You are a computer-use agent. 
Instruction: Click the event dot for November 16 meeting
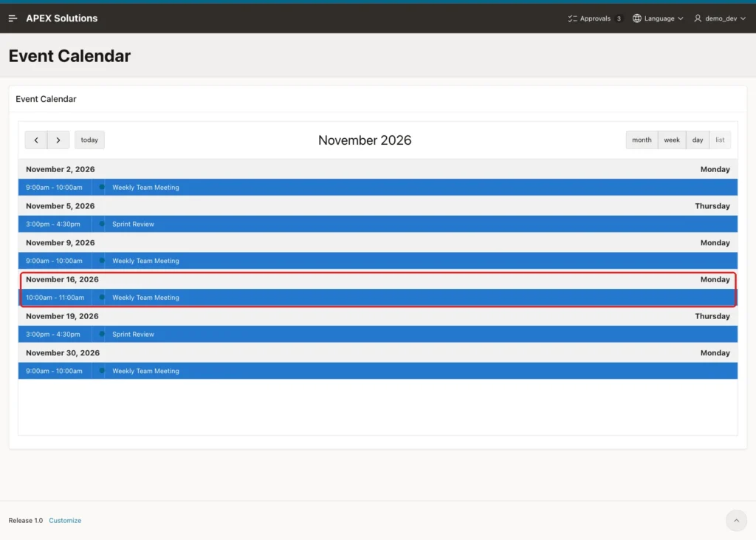102,297
